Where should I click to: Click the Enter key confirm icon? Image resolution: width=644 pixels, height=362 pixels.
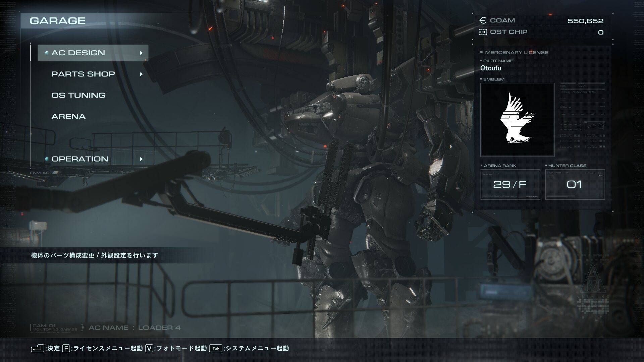coord(38,349)
